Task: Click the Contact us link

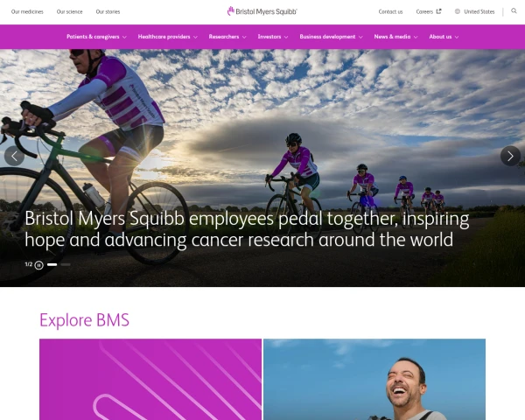Action: (390, 11)
